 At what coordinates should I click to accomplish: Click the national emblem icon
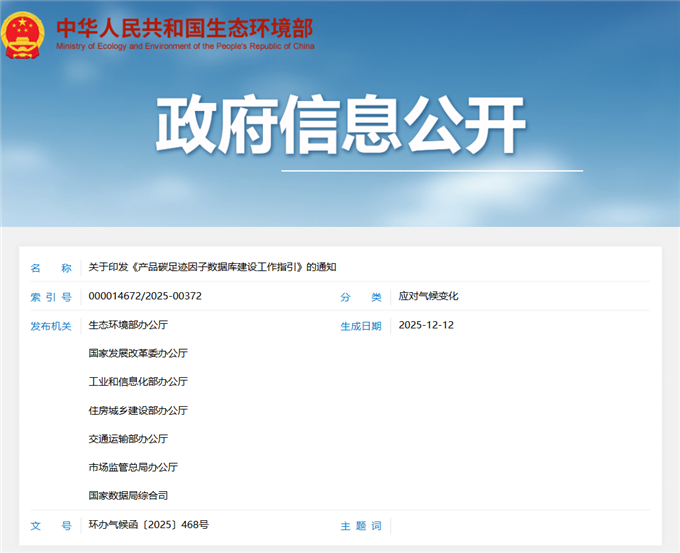click(x=24, y=34)
